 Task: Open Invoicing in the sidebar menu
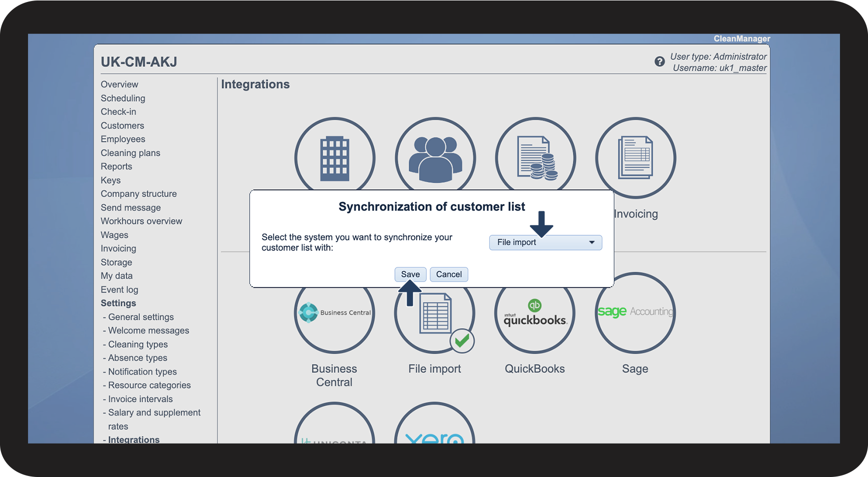tap(118, 249)
